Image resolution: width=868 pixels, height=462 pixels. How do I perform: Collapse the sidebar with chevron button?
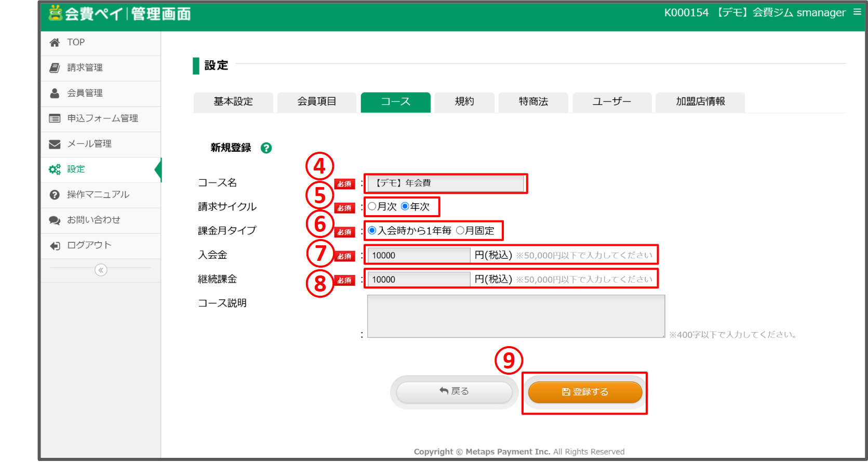(101, 270)
